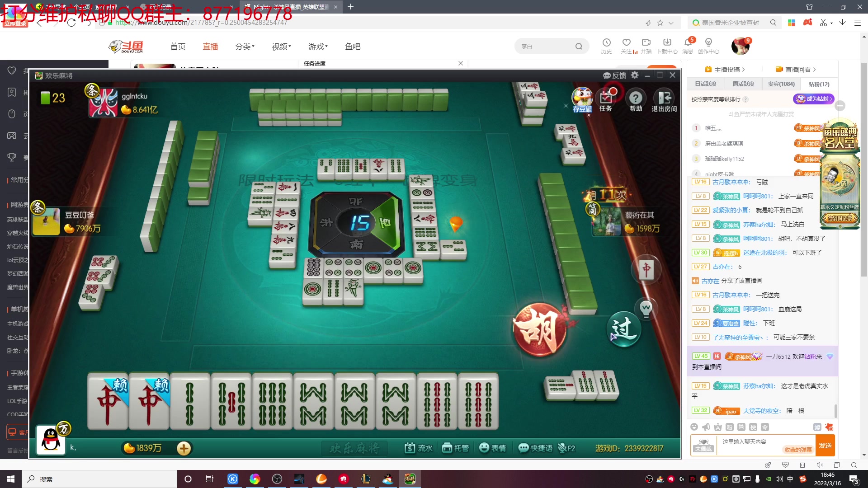868x488 pixels.
Task: Toggle the lightbulb hint button near 过
Action: 646,309
